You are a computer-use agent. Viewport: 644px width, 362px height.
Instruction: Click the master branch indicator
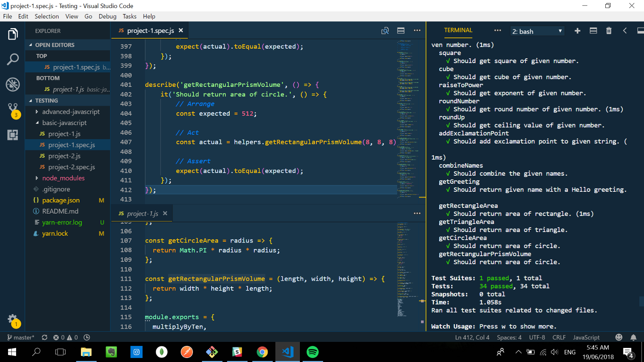[x=21, y=337]
